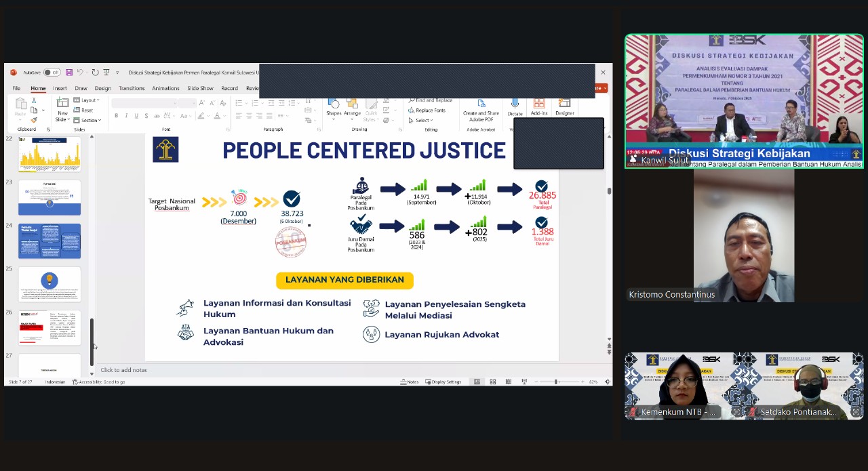Image resolution: width=868 pixels, height=471 pixels.
Task: Open the Transitions tab
Action: (x=132, y=88)
